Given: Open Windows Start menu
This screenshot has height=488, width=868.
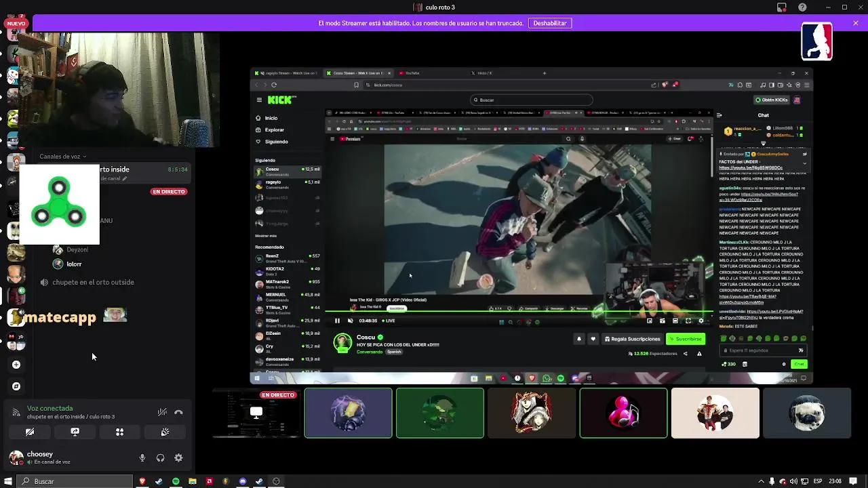Looking at the screenshot, I should pos(8,481).
